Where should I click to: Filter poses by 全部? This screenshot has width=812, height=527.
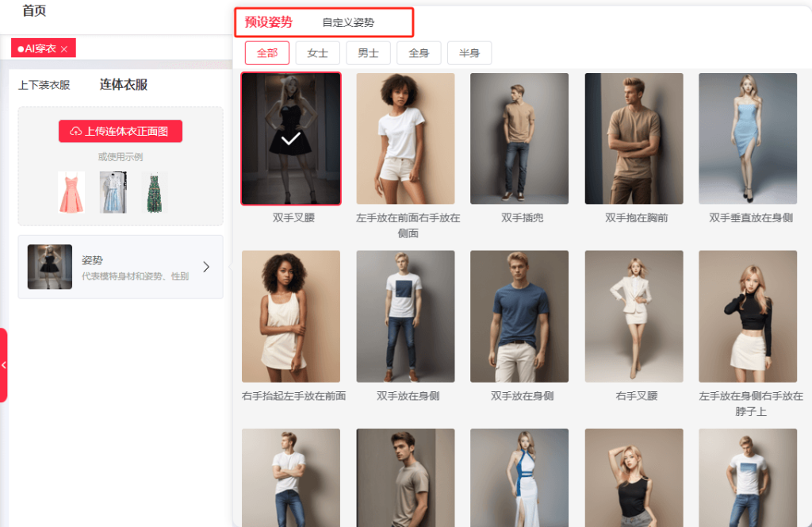coord(267,53)
